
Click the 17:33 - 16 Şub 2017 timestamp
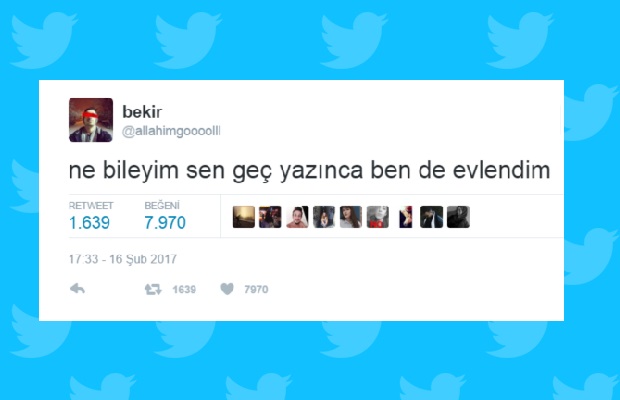pos(123,259)
